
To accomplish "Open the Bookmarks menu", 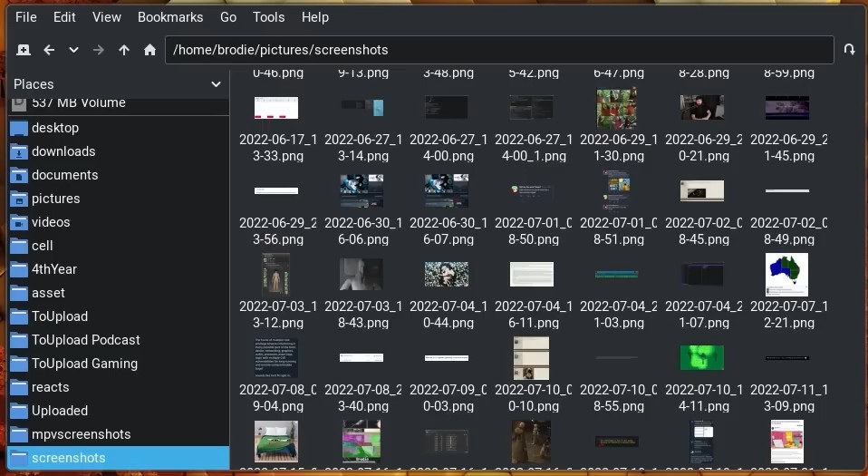I will [x=170, y=17].
